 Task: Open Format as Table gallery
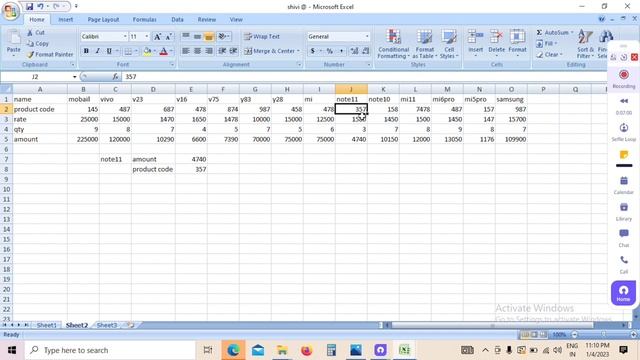[x=424, y=44]
